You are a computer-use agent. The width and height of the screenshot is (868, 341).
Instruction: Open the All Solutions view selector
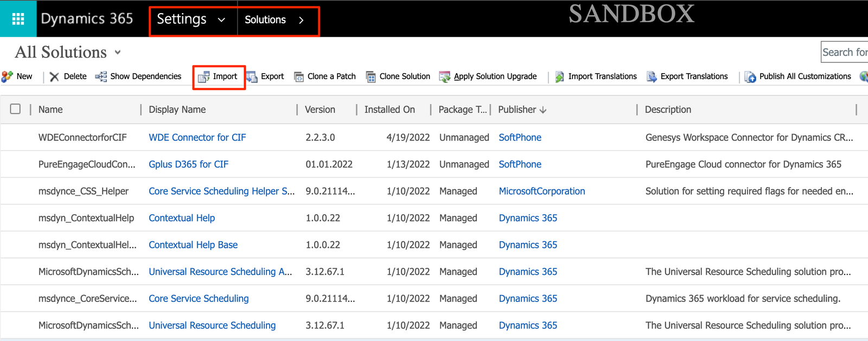tap(118, 53)
